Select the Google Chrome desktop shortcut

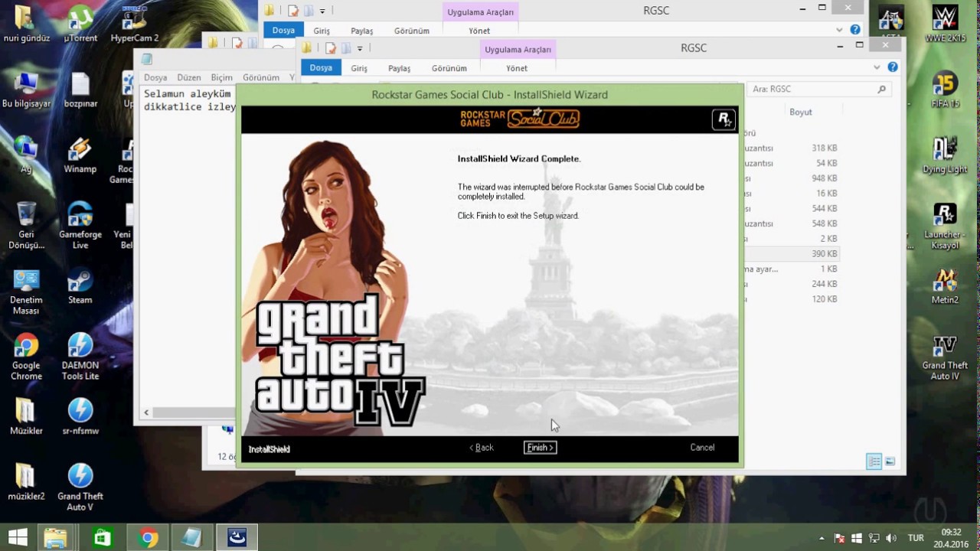click(26, 357)
